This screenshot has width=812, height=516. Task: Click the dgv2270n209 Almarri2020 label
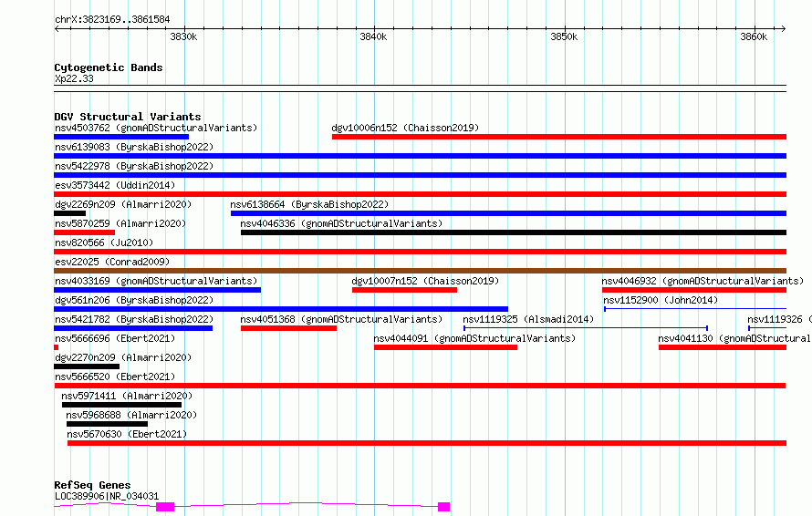[x=123, y=357]
